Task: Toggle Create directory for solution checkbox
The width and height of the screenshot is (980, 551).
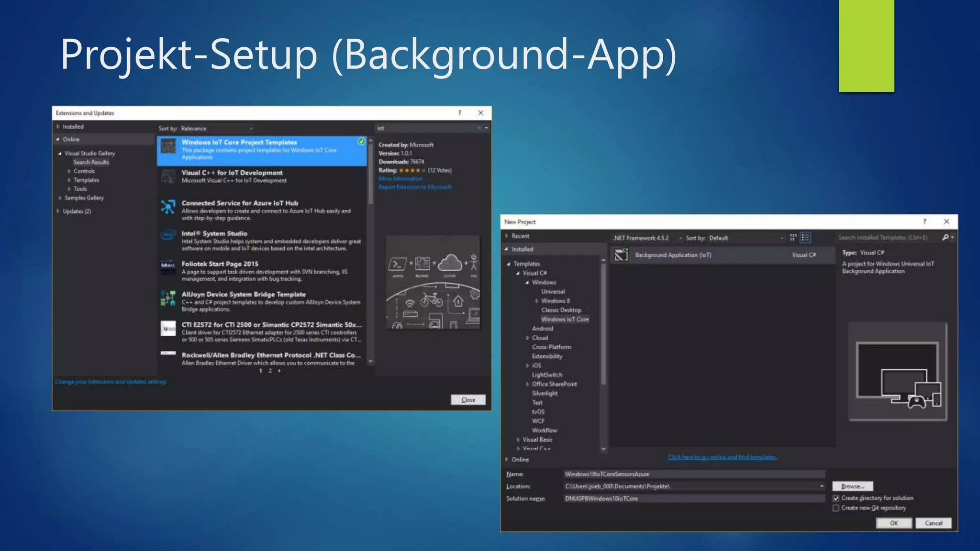Action: coord(835,498)
